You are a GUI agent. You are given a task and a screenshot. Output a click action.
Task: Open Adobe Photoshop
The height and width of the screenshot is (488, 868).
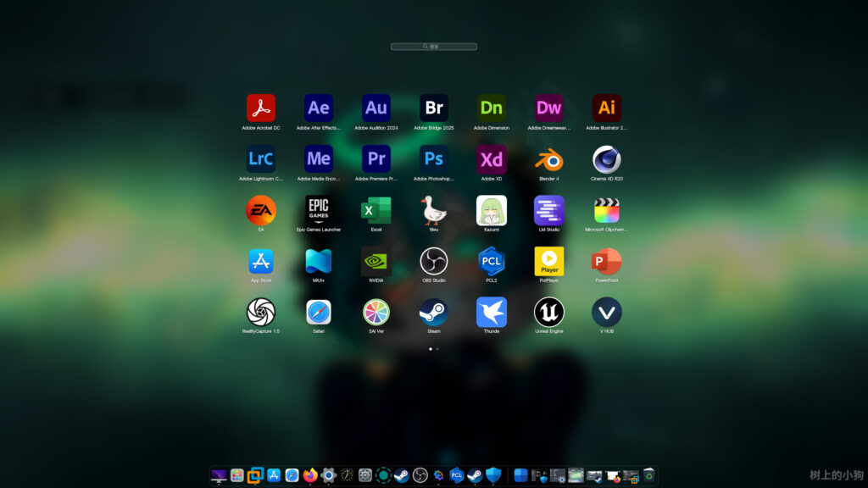tap(433, 158)
